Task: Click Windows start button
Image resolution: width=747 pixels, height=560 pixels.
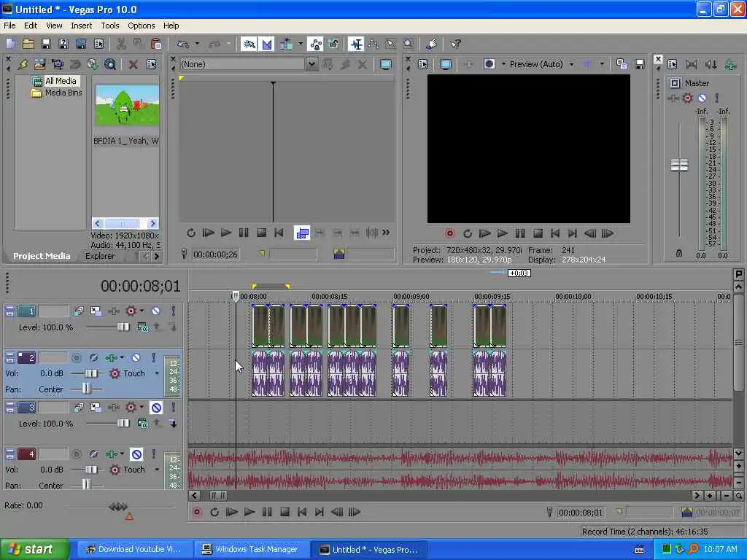Action: [x=34, y=550]
